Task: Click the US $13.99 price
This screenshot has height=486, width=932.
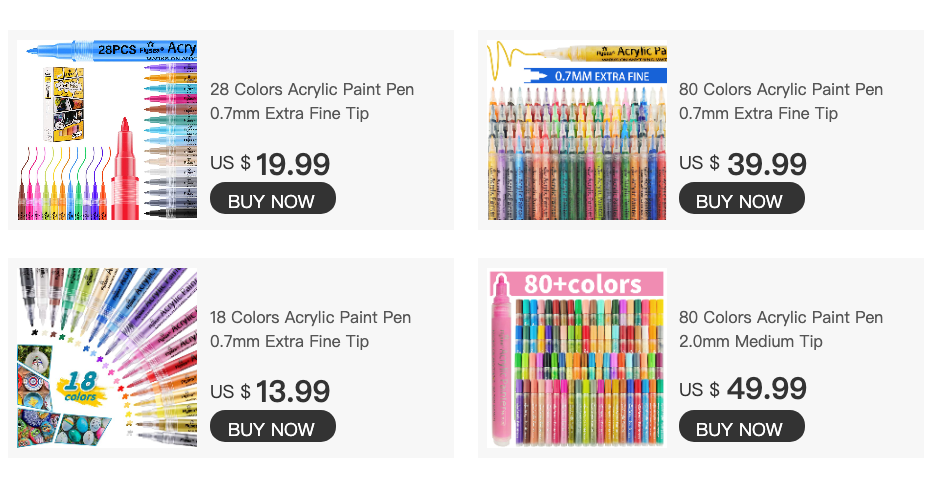Action: coord(270,391)
